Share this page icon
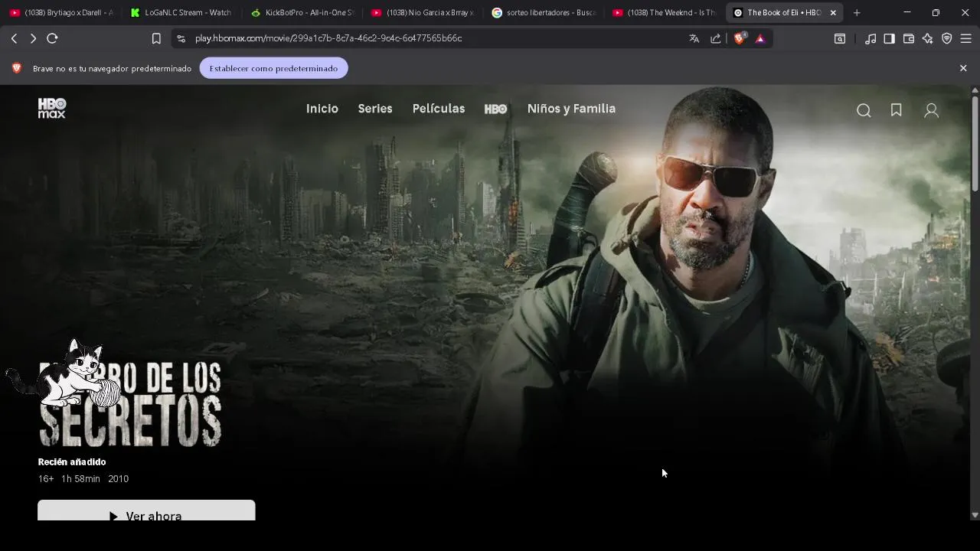The width and height of the screenshot is (980, 551). point(716,38)
